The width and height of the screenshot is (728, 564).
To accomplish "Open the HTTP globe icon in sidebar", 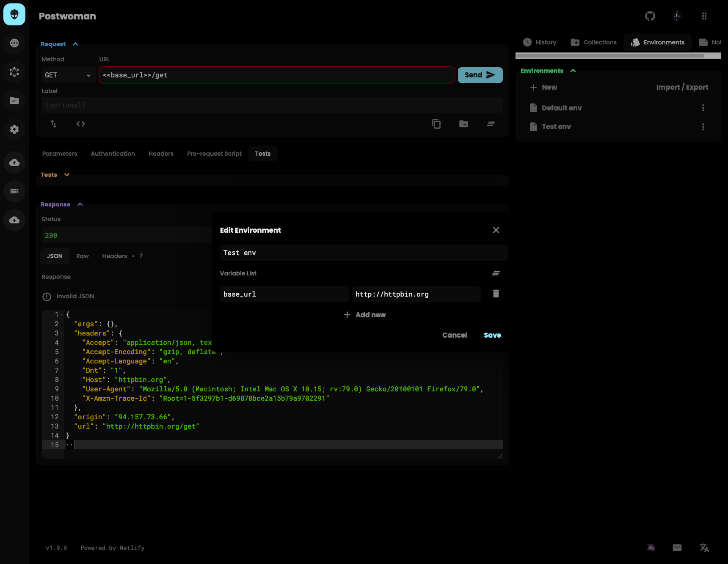I will point(14,43).
